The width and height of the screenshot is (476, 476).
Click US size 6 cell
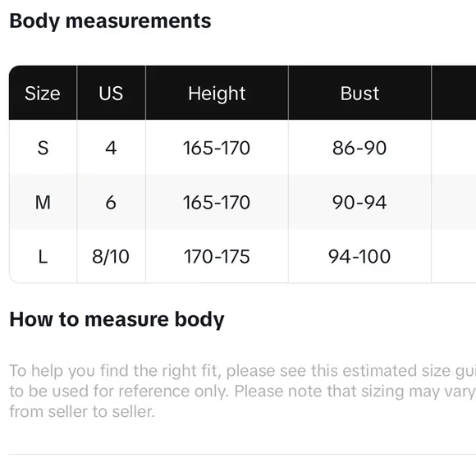click(111, 202)
